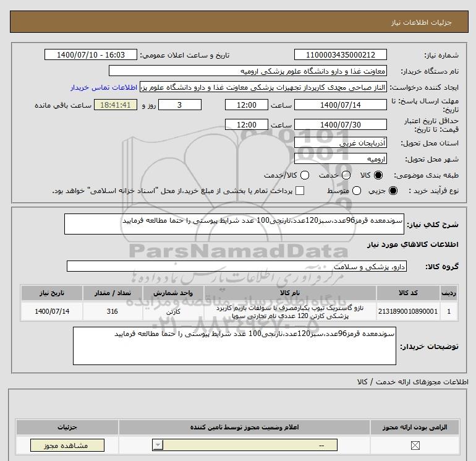476x461 pixels.
Task: Click the الزامی بودن ارائه مجوز header
Action: point(415,427)
